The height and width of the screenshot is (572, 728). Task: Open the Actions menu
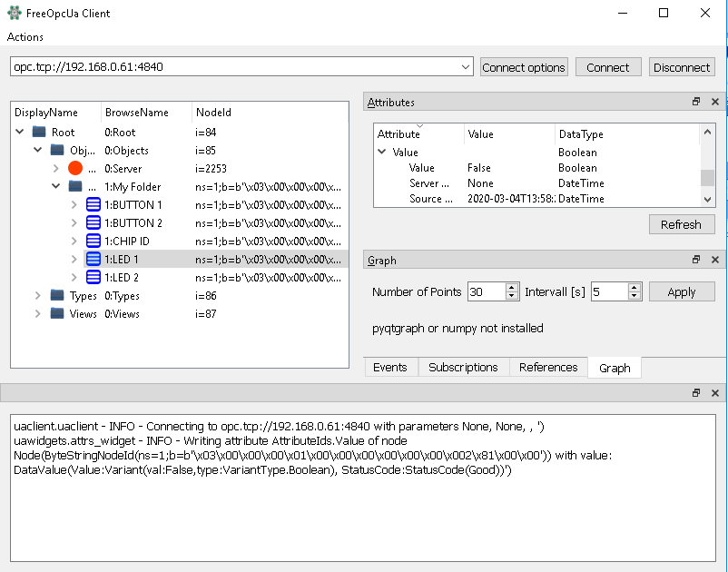click(x=25, y=37)
